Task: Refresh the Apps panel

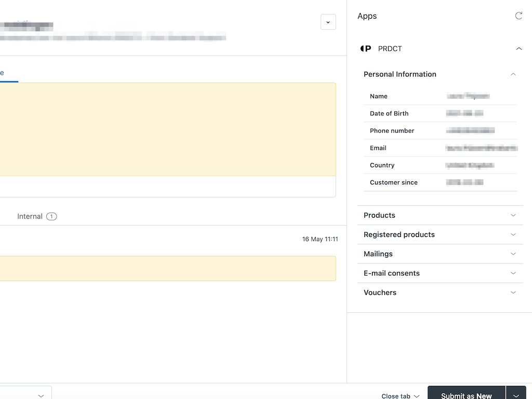Action: click(x=518, y=16)
